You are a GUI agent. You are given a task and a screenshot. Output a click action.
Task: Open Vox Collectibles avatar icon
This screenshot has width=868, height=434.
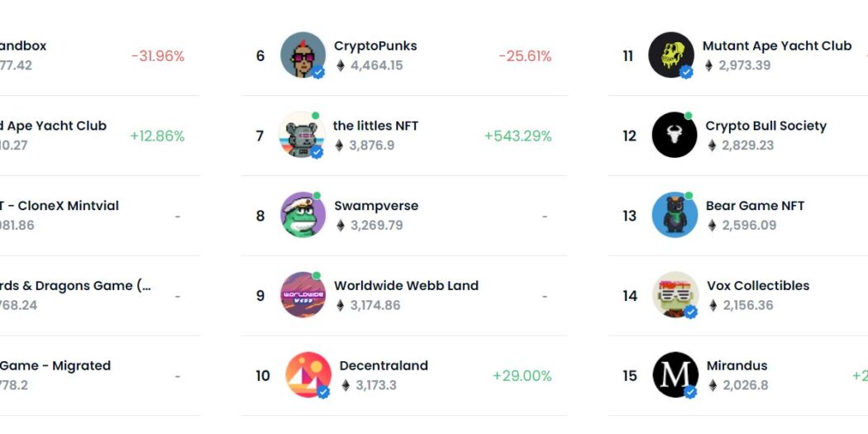click(675, 294)
